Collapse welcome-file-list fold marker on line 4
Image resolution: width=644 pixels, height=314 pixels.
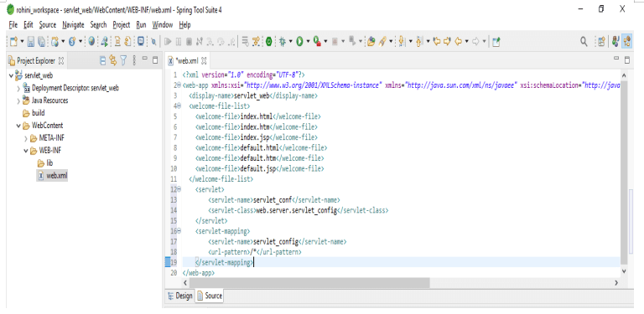point(179,106)
